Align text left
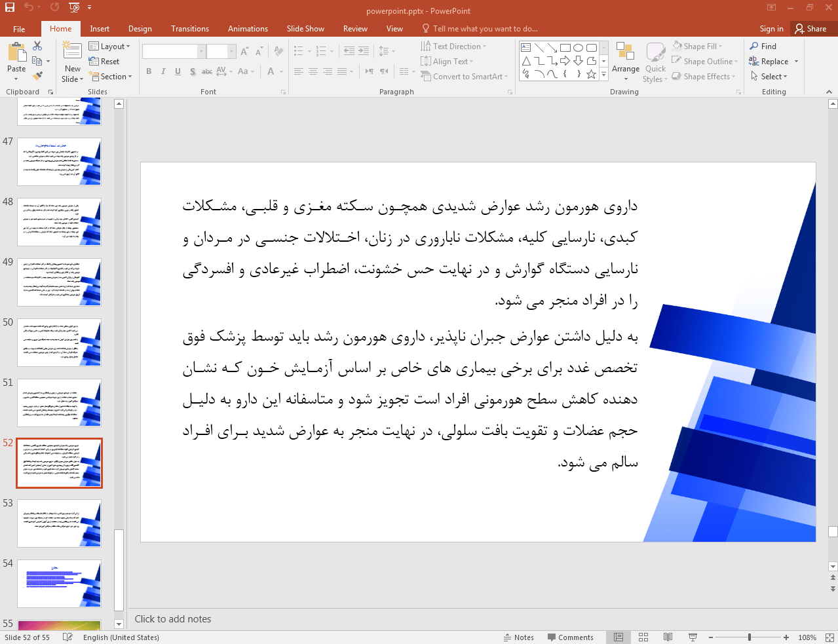 click(x=299, y=71)
